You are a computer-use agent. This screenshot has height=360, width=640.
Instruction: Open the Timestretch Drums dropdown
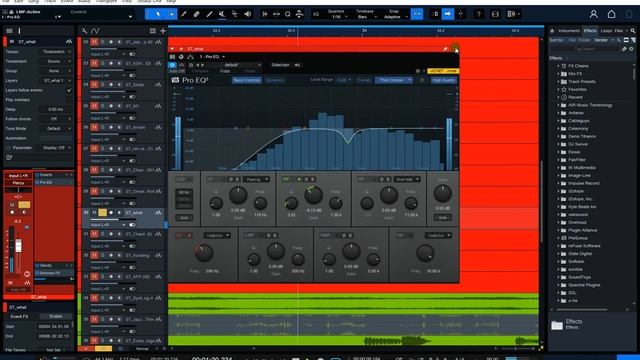[56, 61]
